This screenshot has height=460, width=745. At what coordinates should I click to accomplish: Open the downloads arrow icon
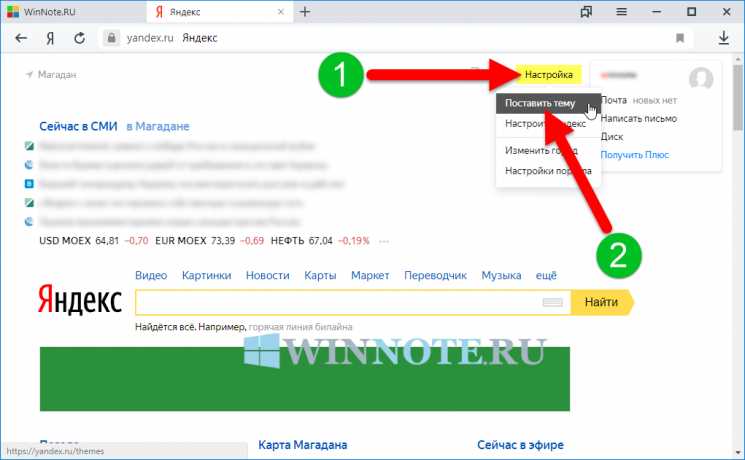point(724,38)
